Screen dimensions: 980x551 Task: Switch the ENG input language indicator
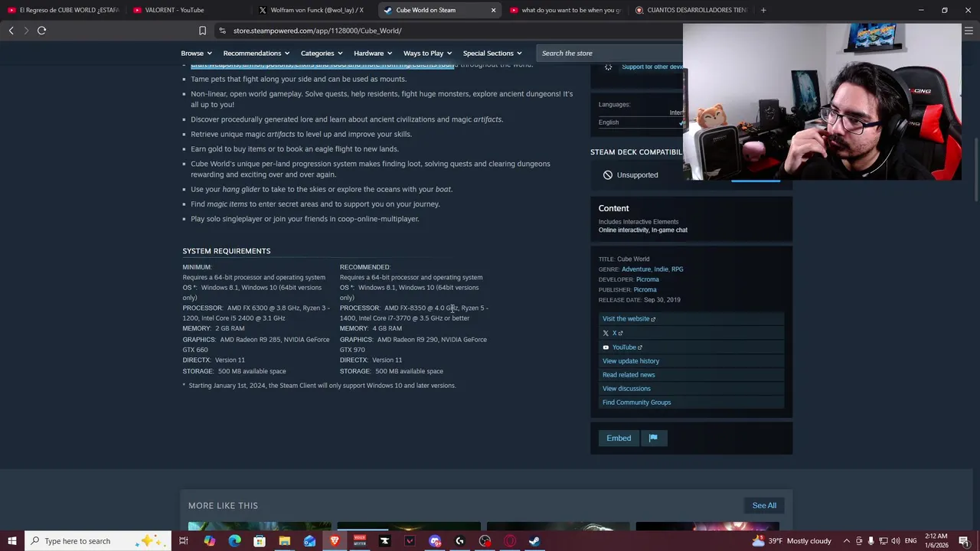pyautogui.click(x=910, y=541)
